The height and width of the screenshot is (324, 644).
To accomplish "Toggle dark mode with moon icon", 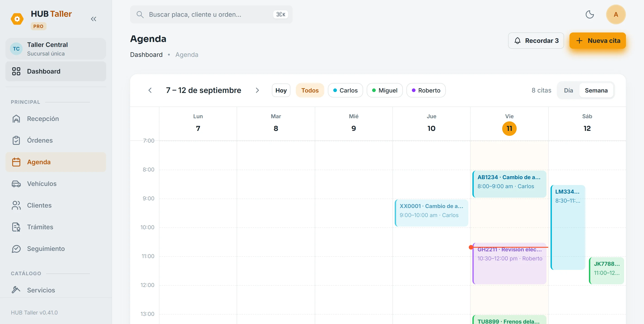I will click(590, 14).
